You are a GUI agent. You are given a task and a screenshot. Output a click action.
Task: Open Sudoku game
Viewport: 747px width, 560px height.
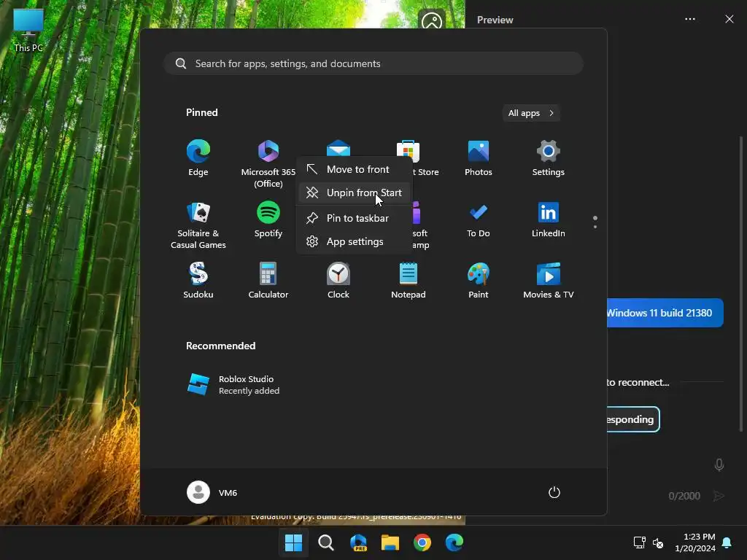[198, 281]
